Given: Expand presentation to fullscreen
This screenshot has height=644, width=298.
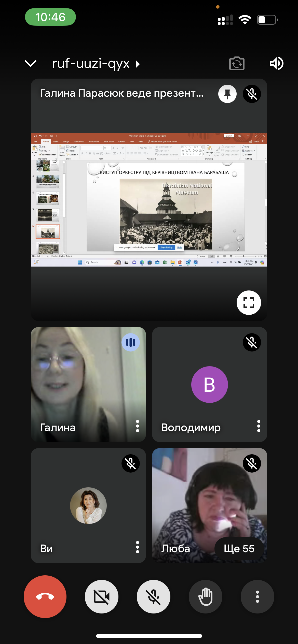Looking at the screenshot, I should click(x=249, y=303).
